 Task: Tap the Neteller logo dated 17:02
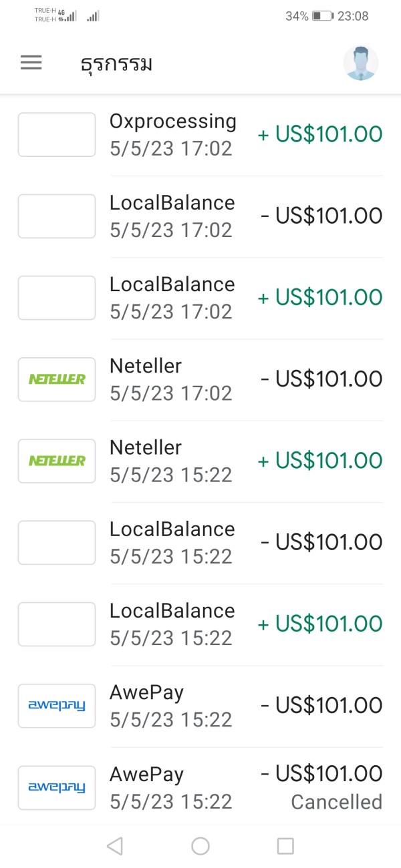(x=57, y=379)
